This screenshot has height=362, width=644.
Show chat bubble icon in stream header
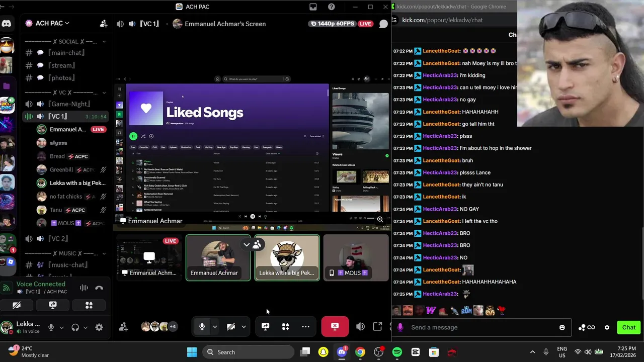click(383, 24)
